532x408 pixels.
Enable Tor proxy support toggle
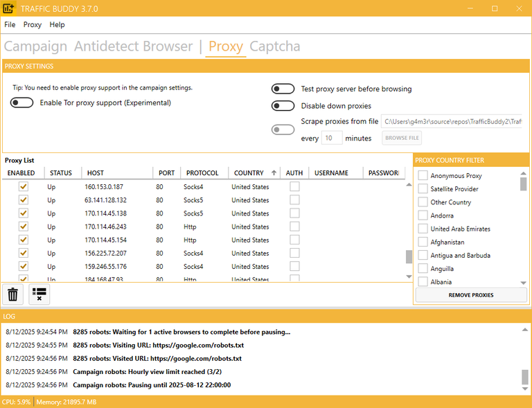click(22, 103)
